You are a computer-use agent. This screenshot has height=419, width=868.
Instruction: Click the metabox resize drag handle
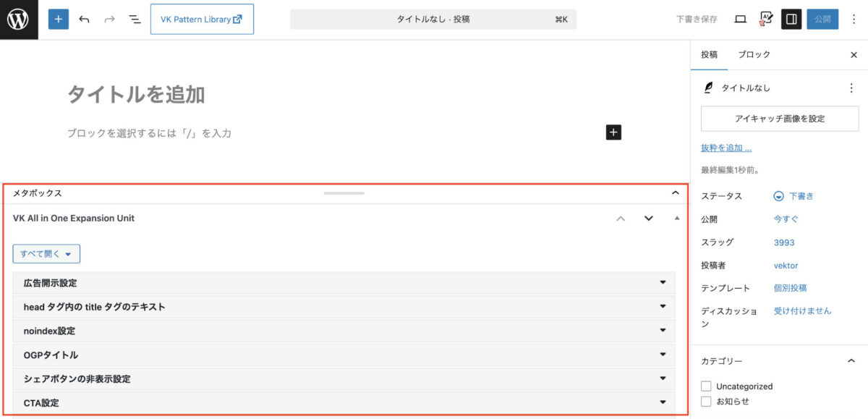point(344,193)
